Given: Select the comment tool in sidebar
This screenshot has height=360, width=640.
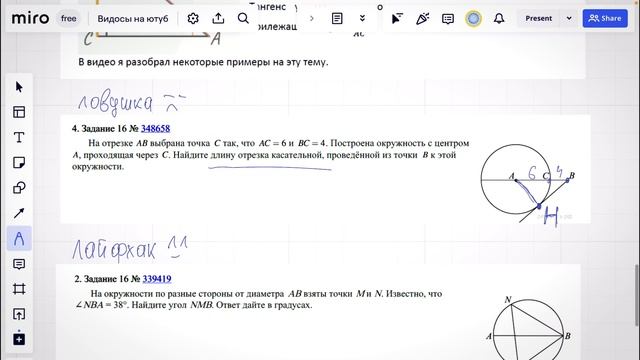Looking at the screenshot, I should 19,264.
